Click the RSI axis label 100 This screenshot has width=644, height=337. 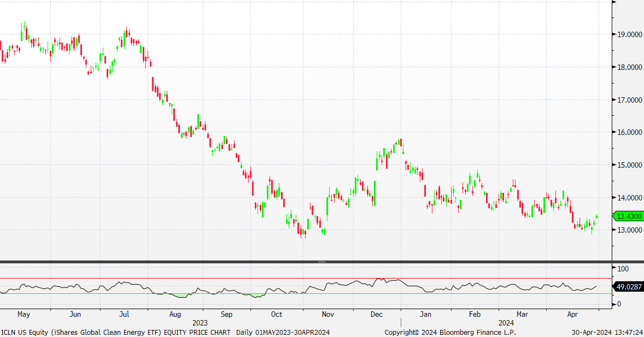click(623, 269)
